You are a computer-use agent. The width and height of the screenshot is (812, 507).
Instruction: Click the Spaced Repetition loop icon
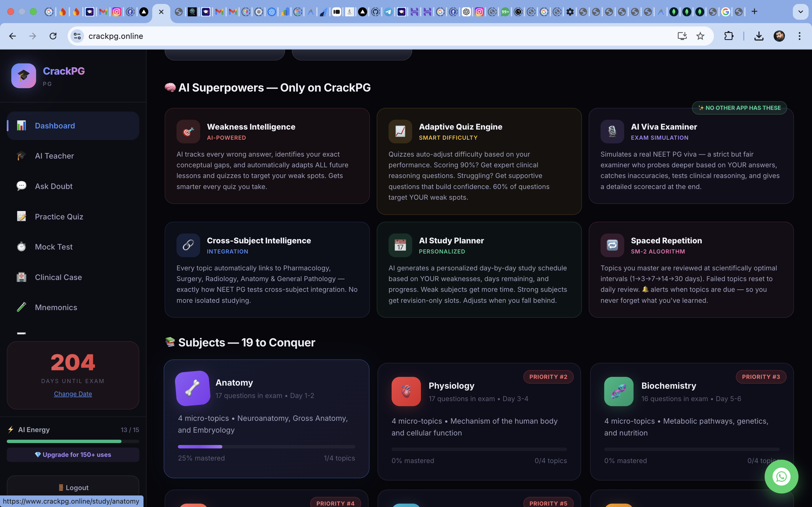click(612, 245)
